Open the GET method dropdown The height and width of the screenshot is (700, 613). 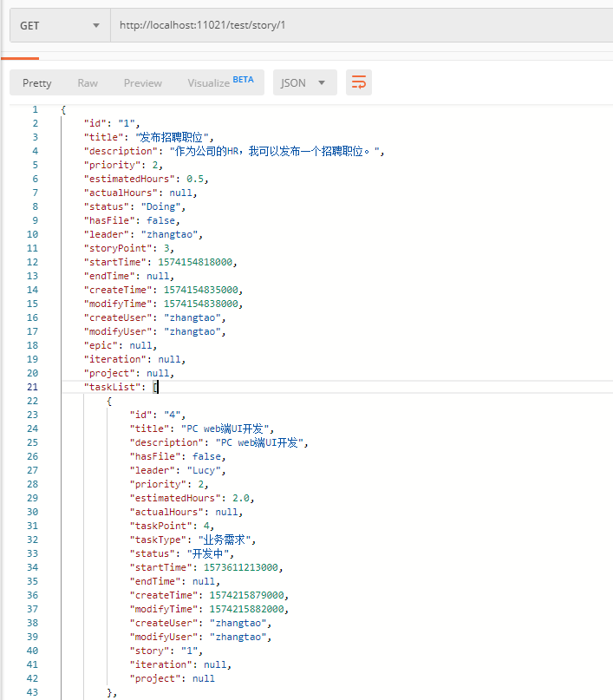(60, 25)
